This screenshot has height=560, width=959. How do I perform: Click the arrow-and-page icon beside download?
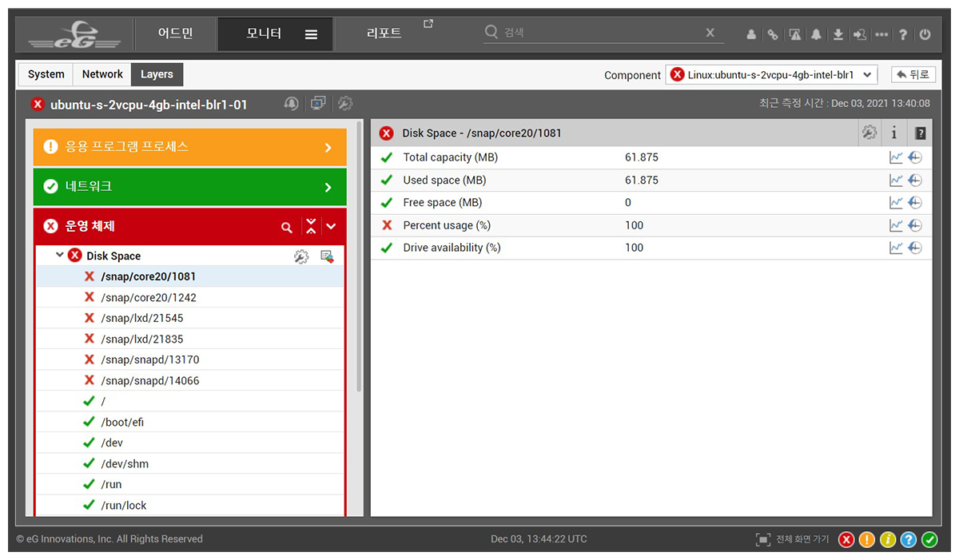click(x=860, y=34)
